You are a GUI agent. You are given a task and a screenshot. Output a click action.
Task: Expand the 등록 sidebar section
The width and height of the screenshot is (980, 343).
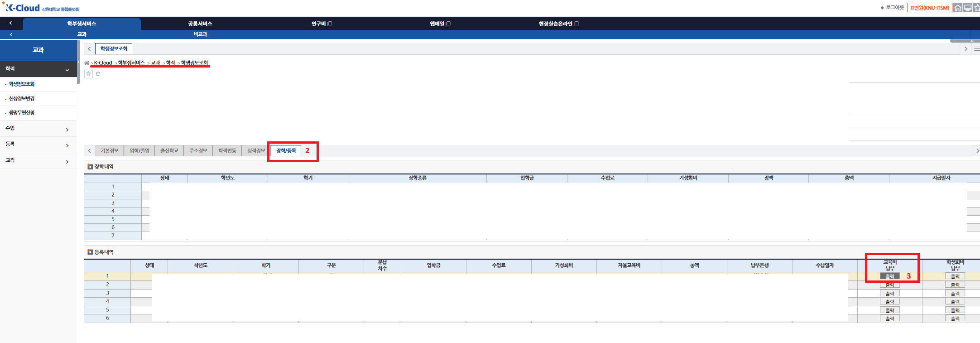click(x=38, y=145)
